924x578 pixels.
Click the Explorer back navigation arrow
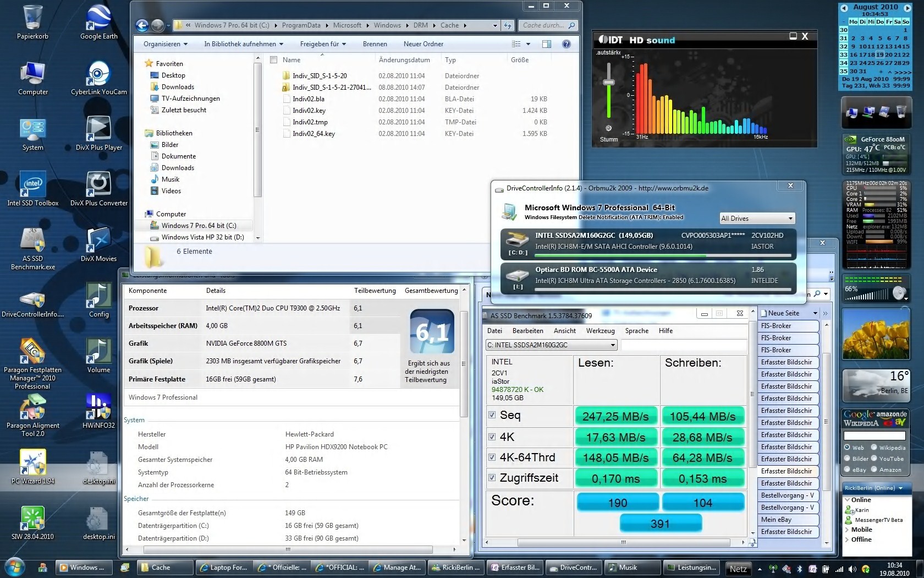142,25
